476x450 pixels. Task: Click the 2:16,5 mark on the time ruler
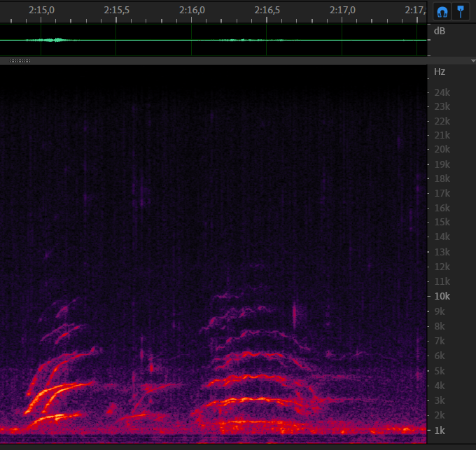point(267,10)
